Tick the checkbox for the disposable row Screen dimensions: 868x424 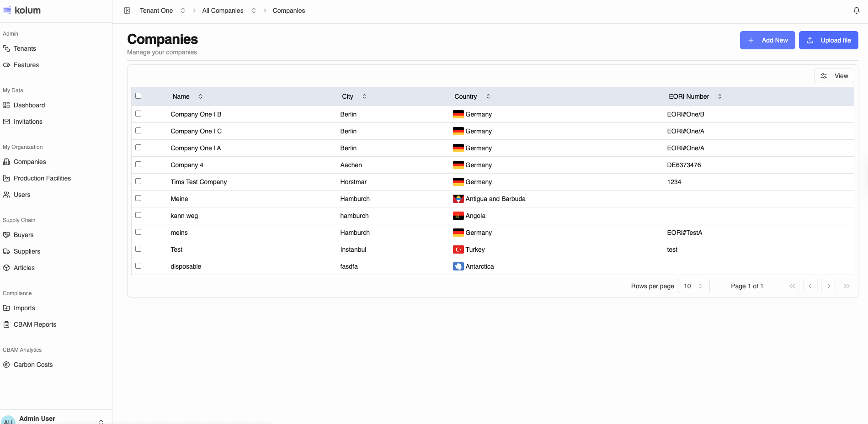pyautogui.click(x=138, y=266)
